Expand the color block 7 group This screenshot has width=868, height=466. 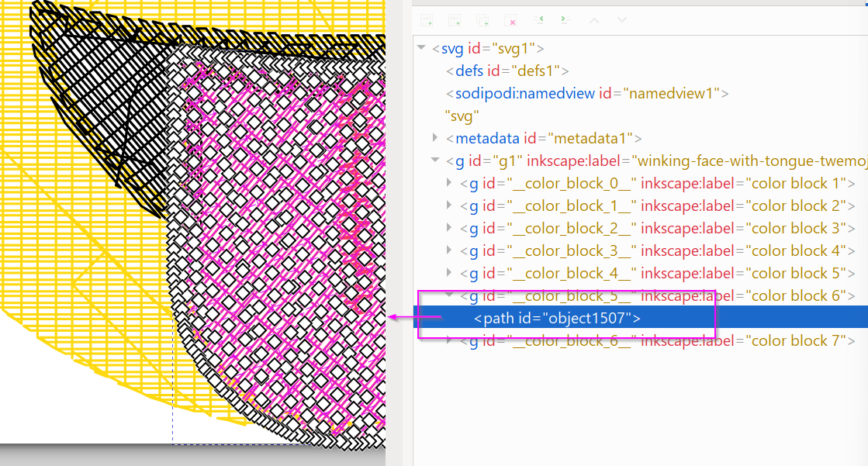[449, 340]
